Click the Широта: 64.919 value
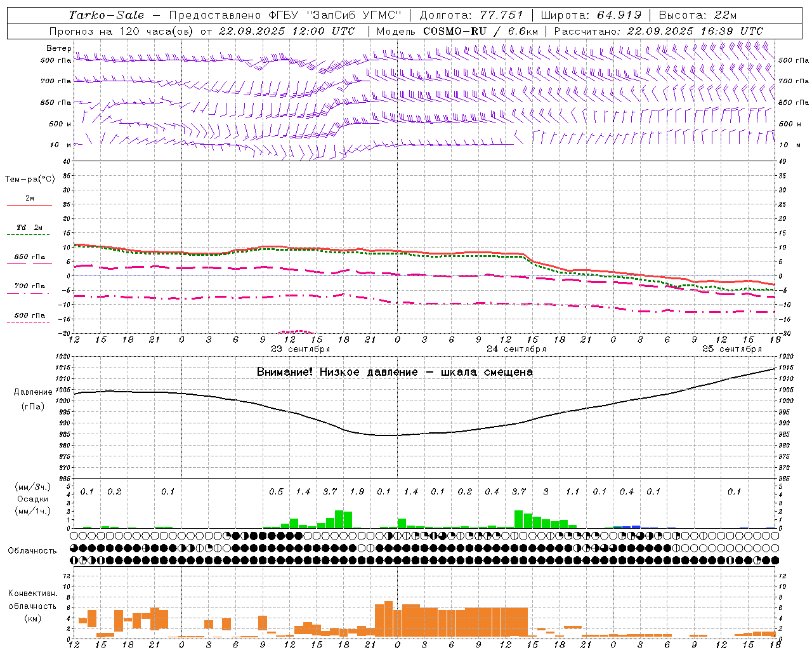Screen dimensions: 812x650 coord(591,15)
